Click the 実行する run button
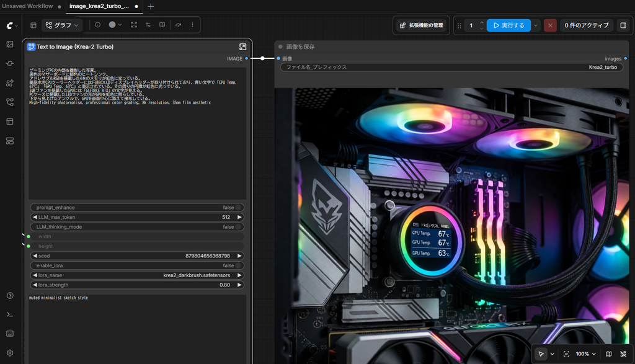 (x=508, y=25)
